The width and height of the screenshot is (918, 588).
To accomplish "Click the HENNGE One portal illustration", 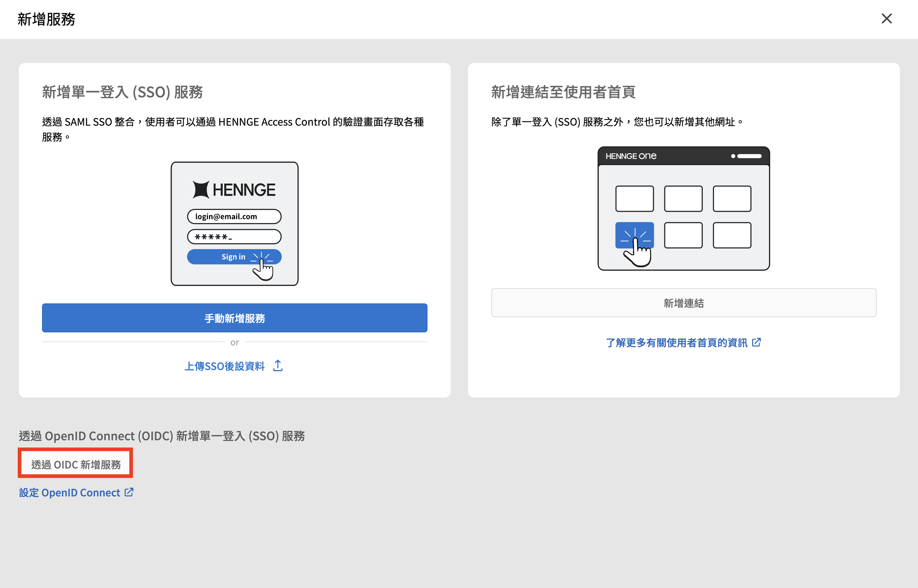I will [x=684, y=209].
